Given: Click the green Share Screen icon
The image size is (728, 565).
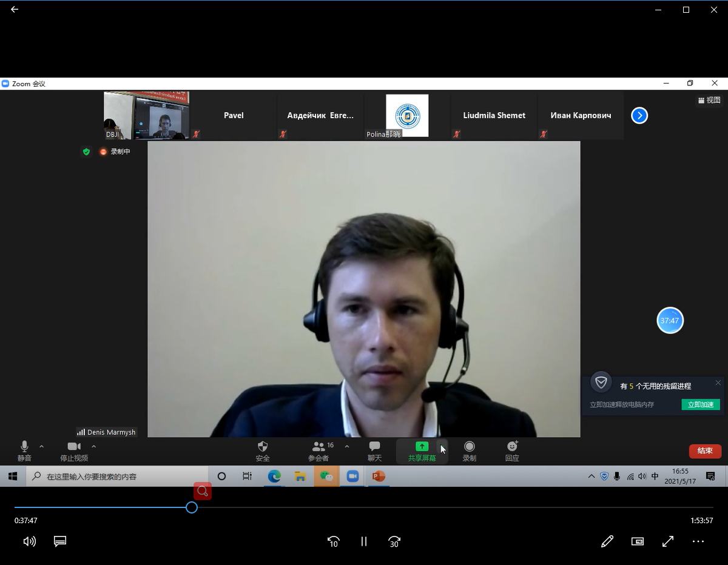Looking at the screenshot, I should 422,447.
